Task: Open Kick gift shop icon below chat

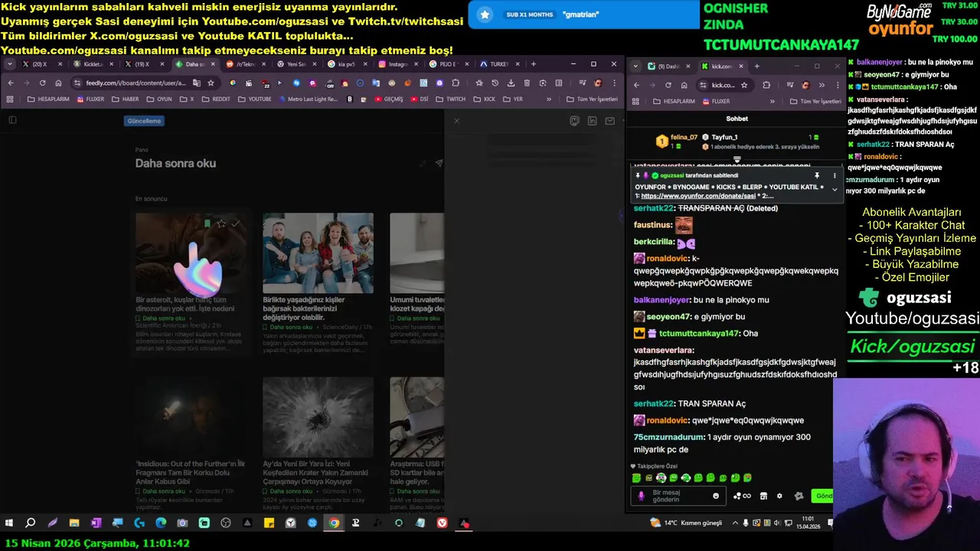Action: tap(763, 496)
